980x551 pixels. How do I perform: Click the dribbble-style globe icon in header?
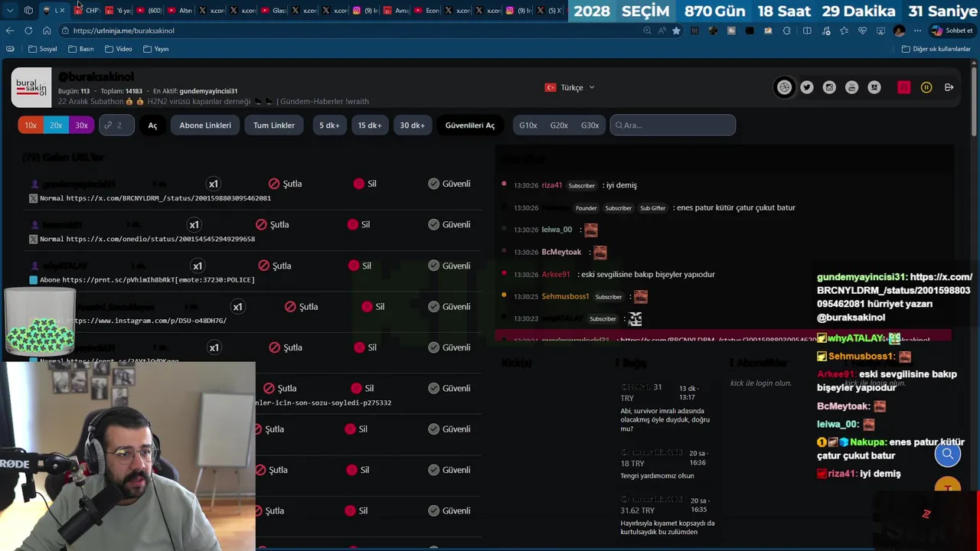coord(784,87)
